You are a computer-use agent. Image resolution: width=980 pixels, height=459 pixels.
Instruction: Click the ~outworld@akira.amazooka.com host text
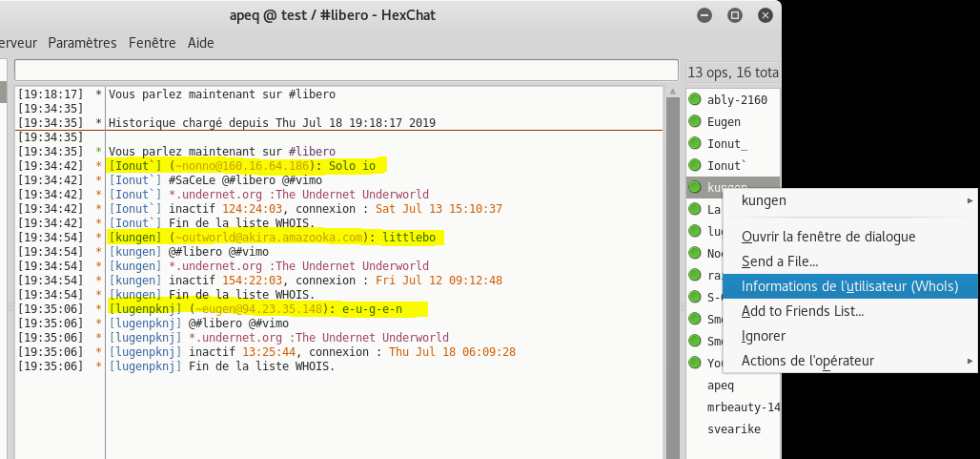[270, 238]
